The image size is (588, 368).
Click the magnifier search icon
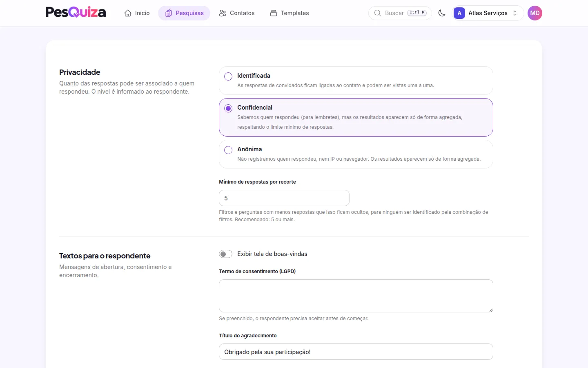(x=378, y=13)
